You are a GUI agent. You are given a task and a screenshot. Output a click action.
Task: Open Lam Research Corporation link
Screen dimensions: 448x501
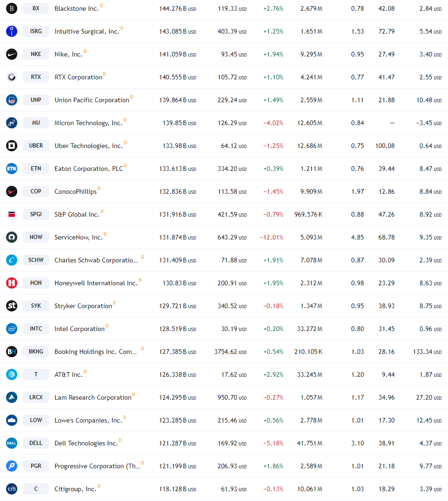coord(93,397)
